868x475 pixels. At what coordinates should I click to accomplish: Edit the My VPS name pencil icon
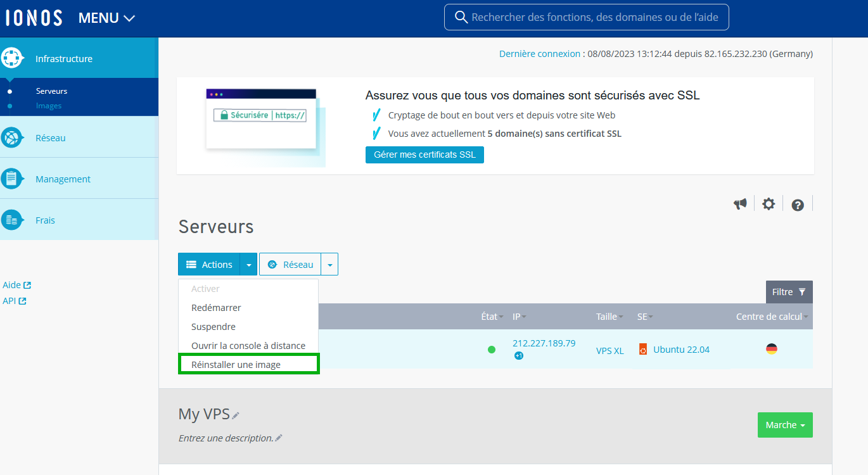click(236, 415)
